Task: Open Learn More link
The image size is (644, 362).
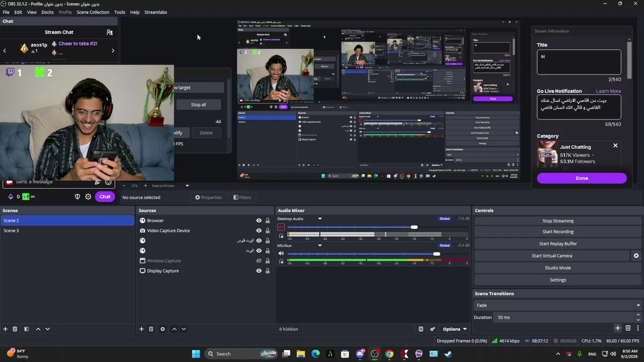Action: click(x=608, y=91)
